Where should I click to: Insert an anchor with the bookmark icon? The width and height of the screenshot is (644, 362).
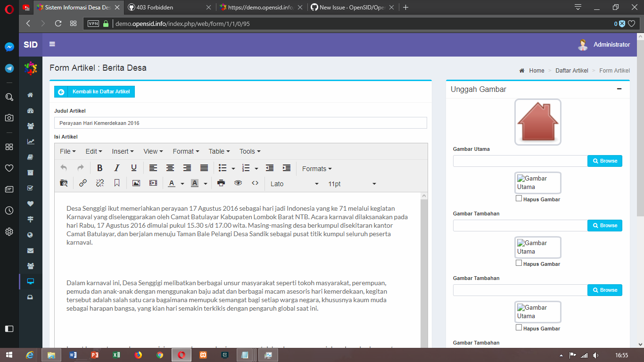tap(117, 183)
